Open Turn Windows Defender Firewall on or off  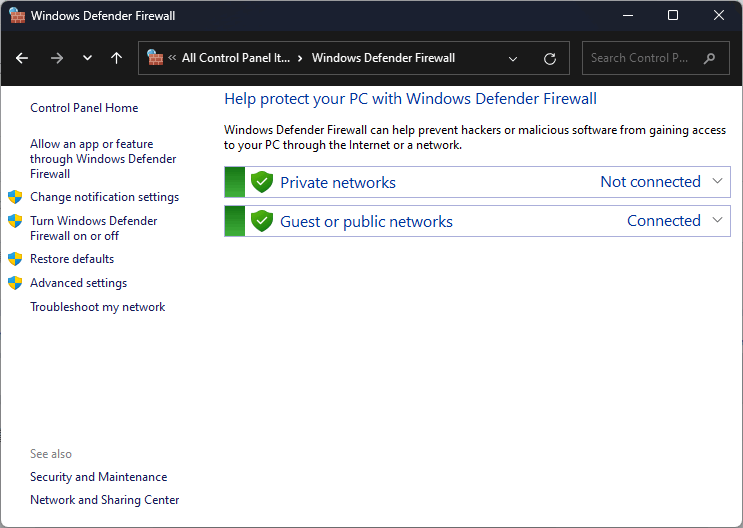[93, 228]
